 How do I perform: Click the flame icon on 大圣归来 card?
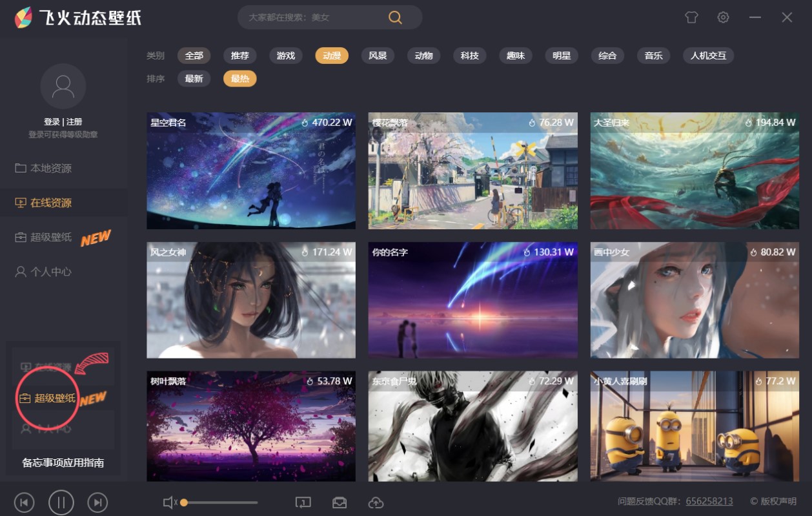click(x=749, y=122)
